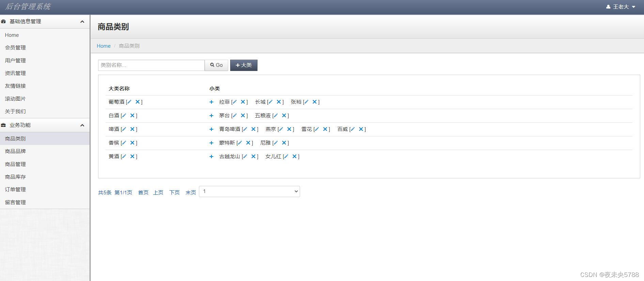The width and height of the screenshot is (644, 281).
Task: Click the Go search button
Action: [216, 65]
